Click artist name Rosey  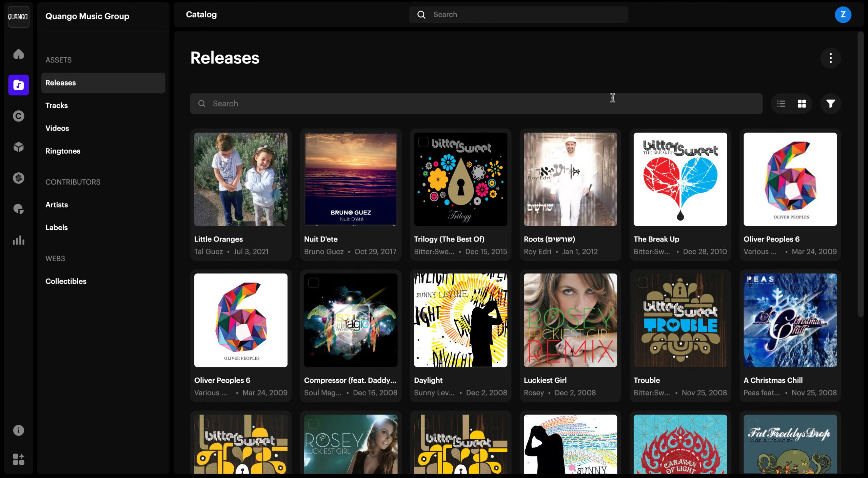click(x=534, y=393)
